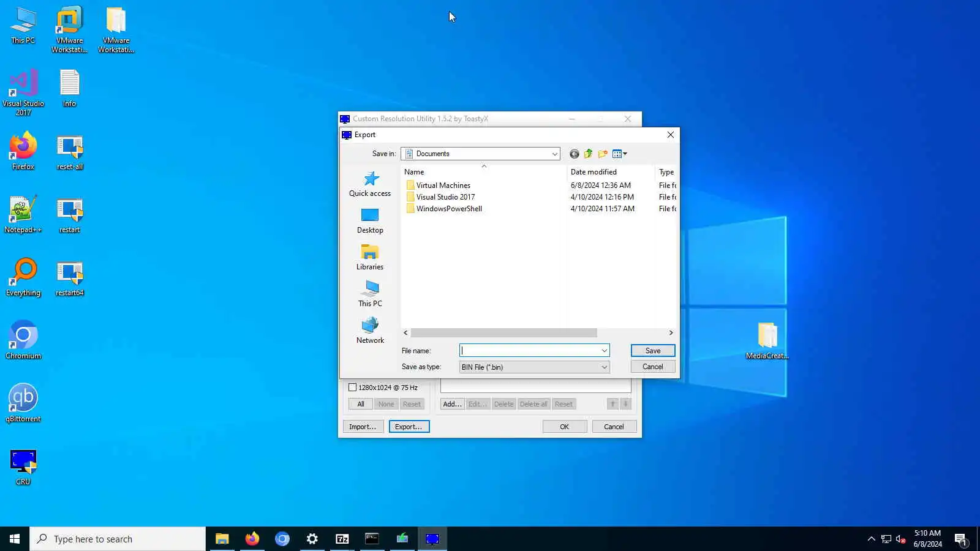Viewport: 980px width, 551px height.
Task: Open the Save as type dropdown
Action: point(534,367)
